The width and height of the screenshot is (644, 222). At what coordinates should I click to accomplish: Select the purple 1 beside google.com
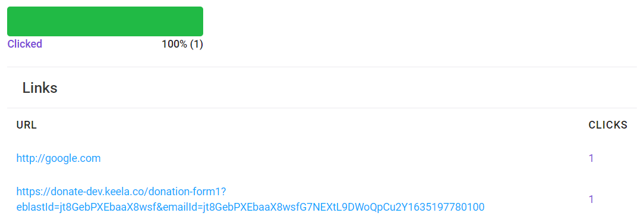[592, 158]
